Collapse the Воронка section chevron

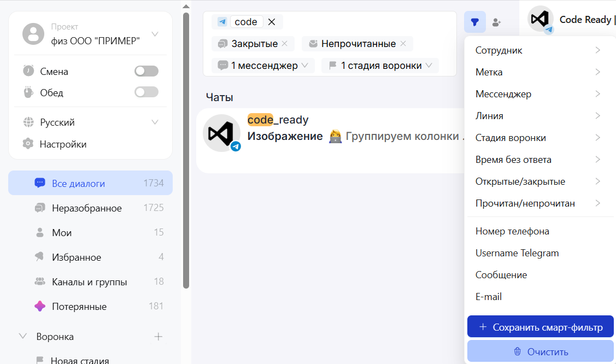[x=23, y=337]
